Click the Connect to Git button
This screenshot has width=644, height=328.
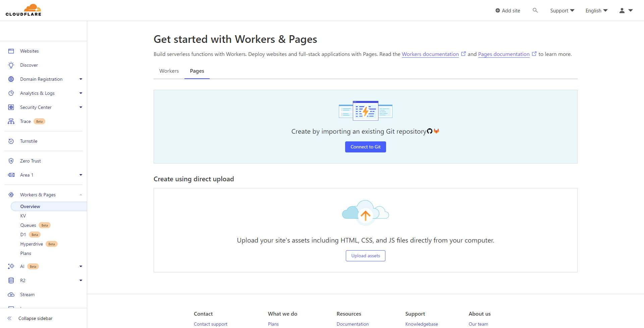coord(365,147)
